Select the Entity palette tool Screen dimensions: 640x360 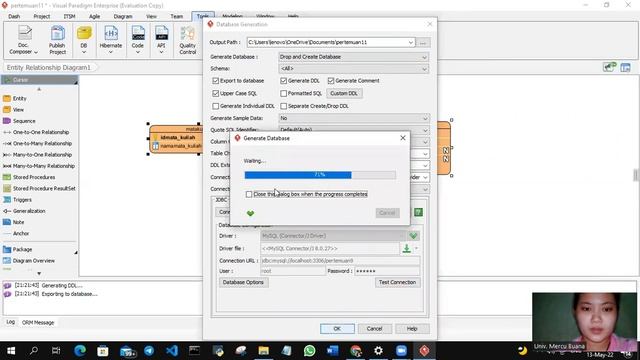click(20, 98)
